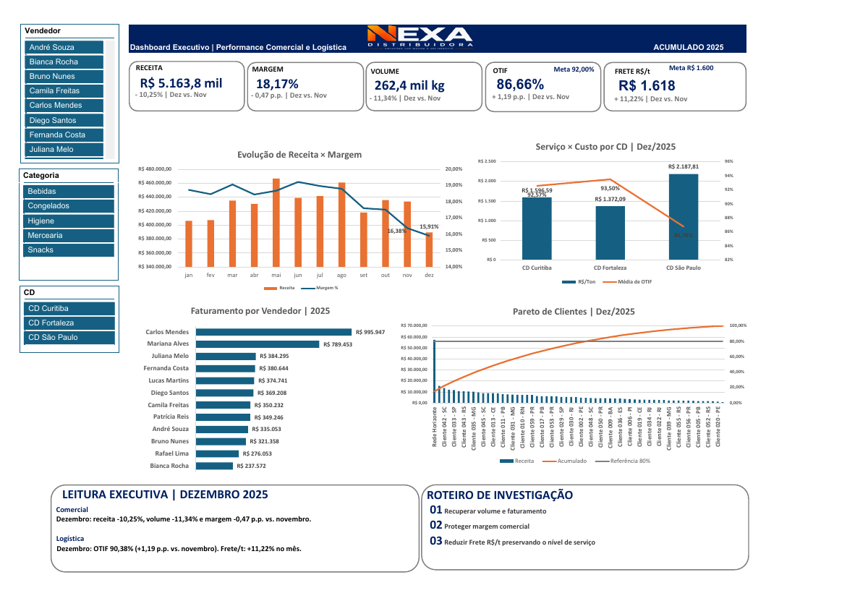
Task: Click the Margem % legend entry
Action: [x=320, y=288]
